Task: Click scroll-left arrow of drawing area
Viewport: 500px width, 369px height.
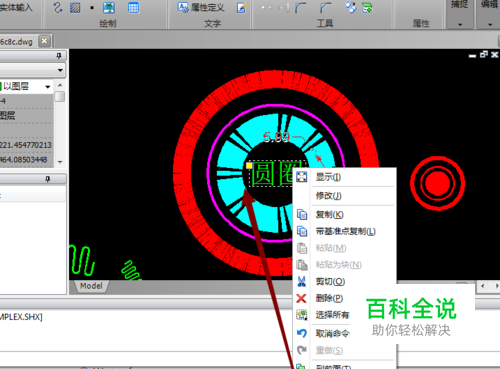Action: (x=482, y=286)
